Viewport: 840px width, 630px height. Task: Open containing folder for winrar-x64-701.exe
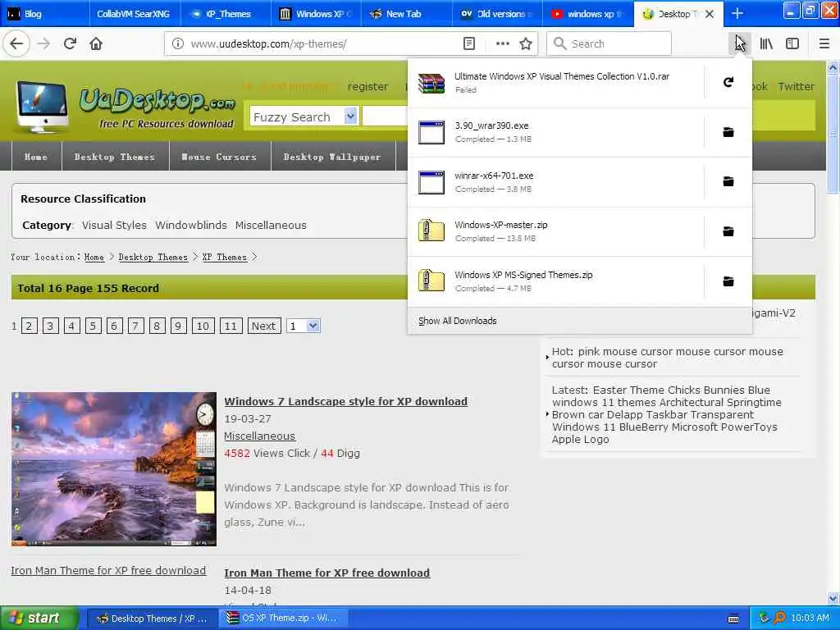click(x=728, y=181)
